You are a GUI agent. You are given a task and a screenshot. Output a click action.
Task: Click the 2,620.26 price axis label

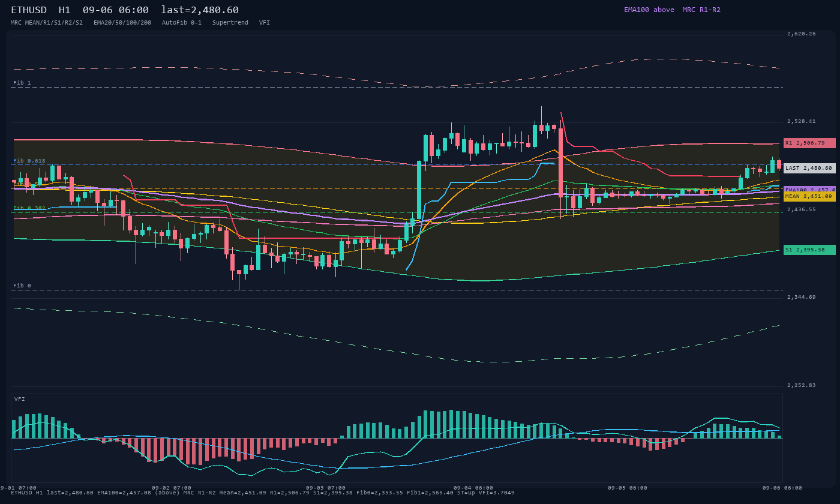click(x=802, y=34)
